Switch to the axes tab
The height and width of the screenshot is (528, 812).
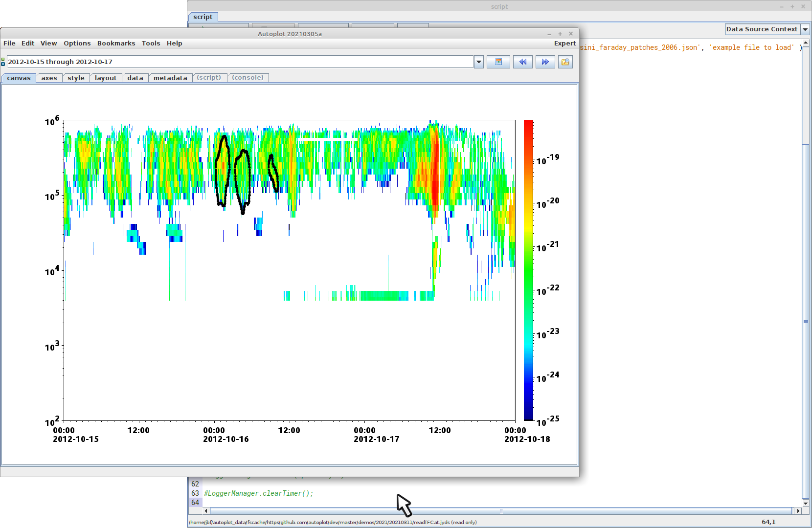(49, 78)
